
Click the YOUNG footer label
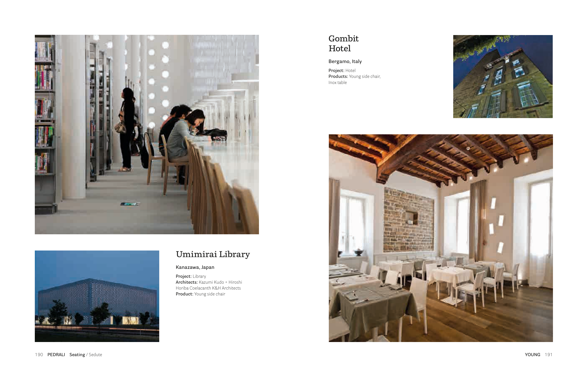point(532,354)
